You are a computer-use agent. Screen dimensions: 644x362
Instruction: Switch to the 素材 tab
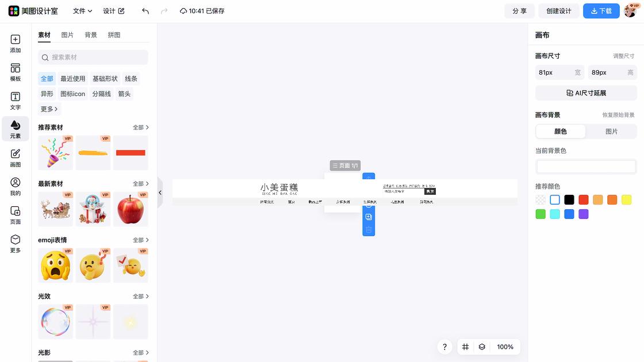click(44, 35)
